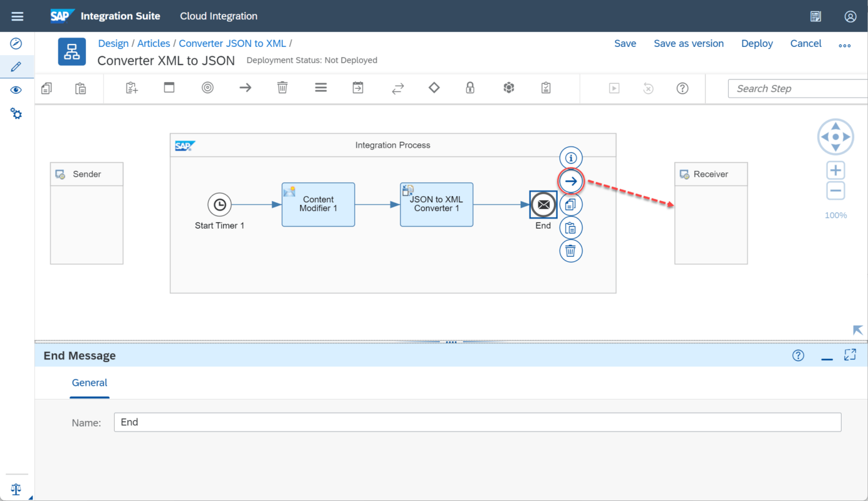Click the Integration Process header
Screen dimensions: 868x501
pos(393,145)
